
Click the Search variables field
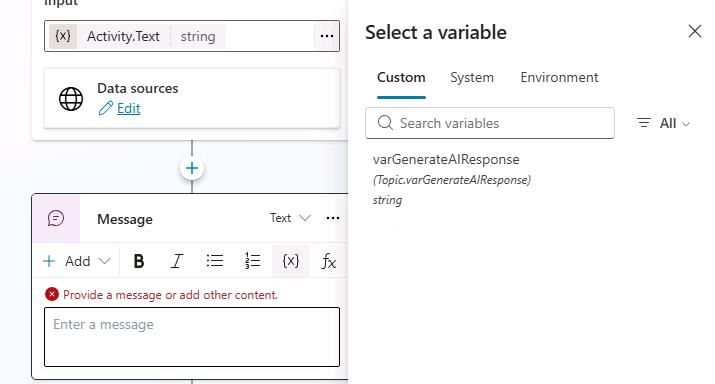coord(490,123)
